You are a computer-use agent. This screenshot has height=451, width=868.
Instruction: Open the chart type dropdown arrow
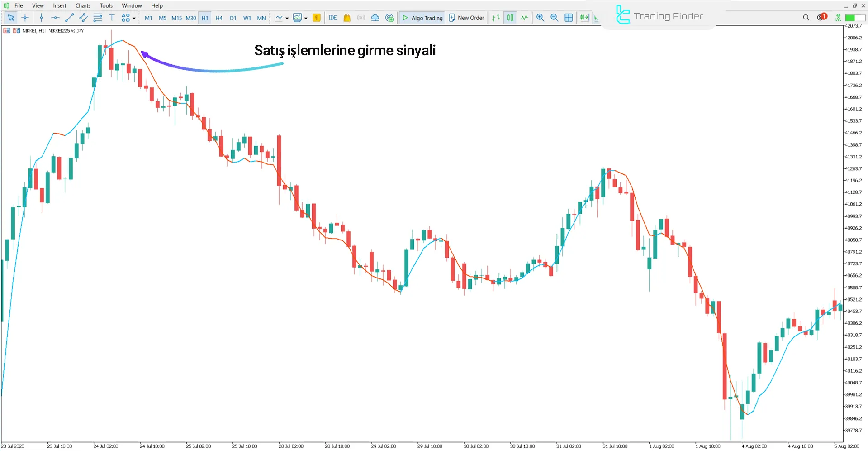[x=286, y=18]
